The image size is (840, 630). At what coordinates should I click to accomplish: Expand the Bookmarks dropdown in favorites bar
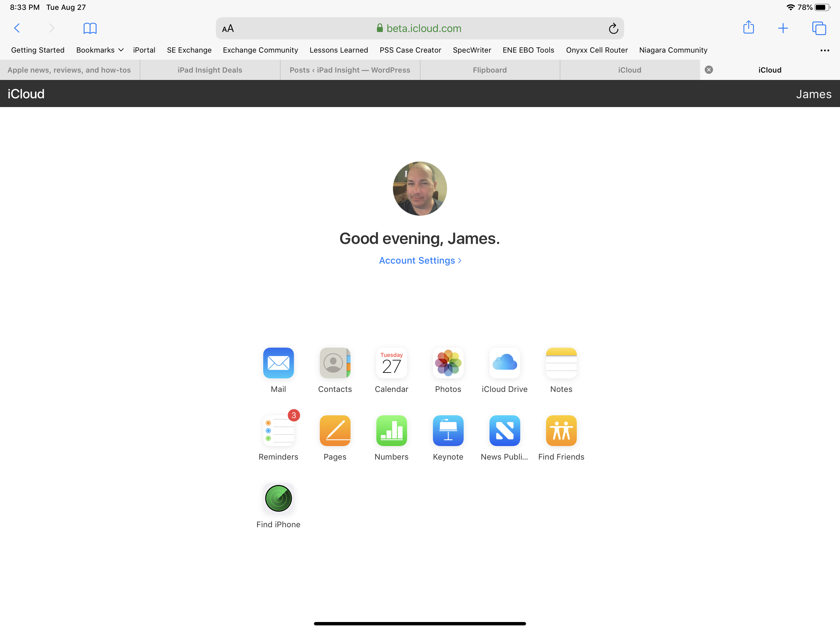coord(100,50)
